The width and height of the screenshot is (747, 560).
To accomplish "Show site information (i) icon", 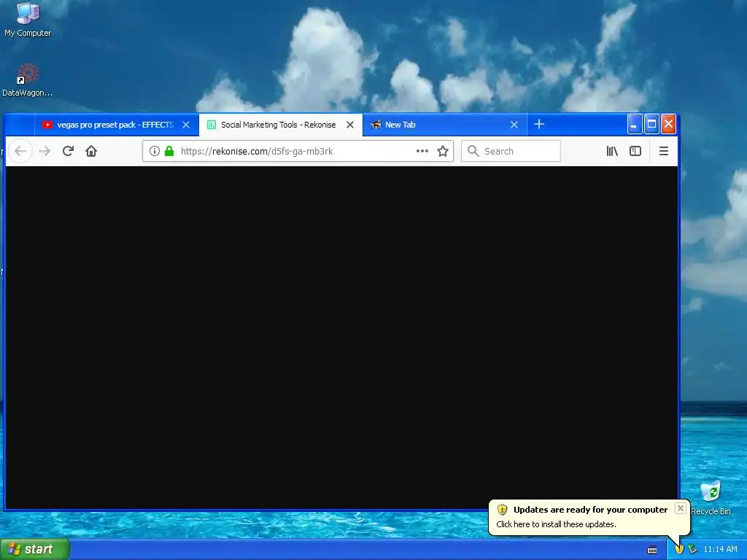I will [x=155, y=152].
